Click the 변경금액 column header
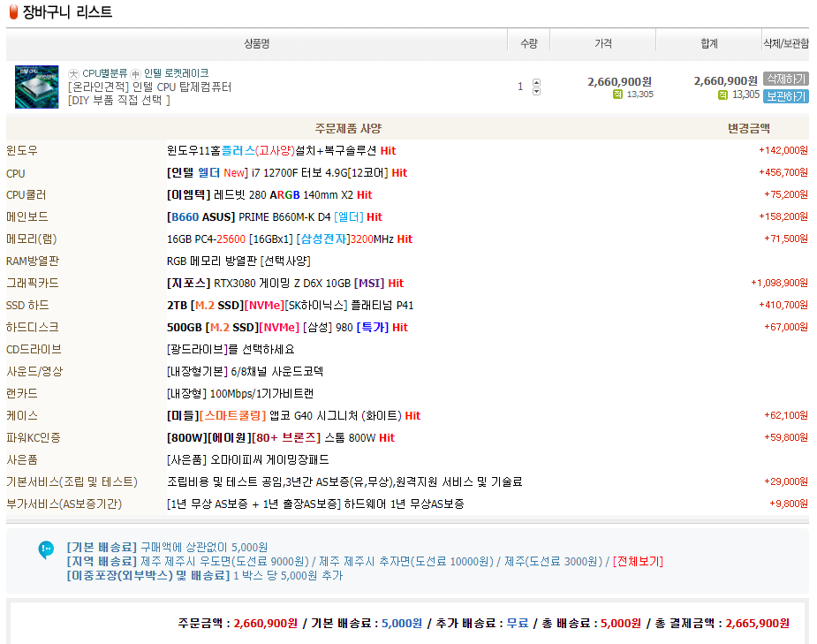The image size is (817, 644). (x=749, y=129)
